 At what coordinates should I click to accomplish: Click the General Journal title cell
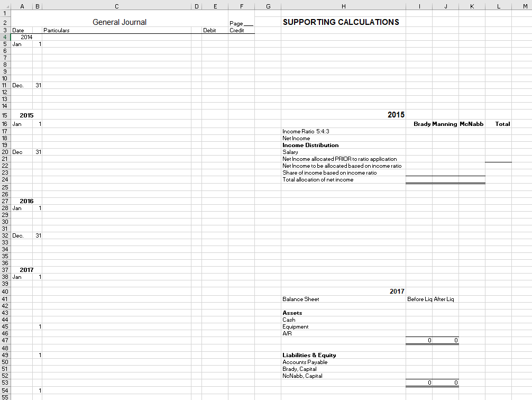(x=120, y=22)
